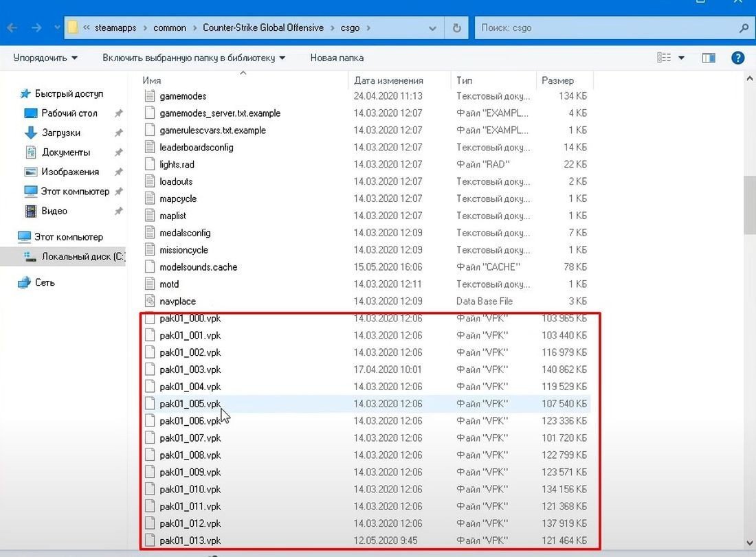
Task: Click csgo breadcrumb segment
Action: (x=350, y=28)
